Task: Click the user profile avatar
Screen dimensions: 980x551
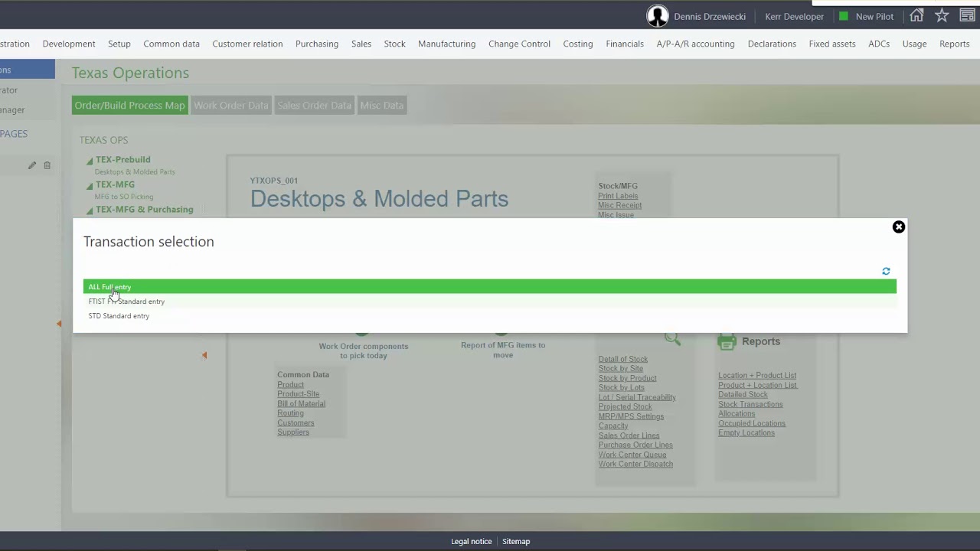Action: click(657, 16)
